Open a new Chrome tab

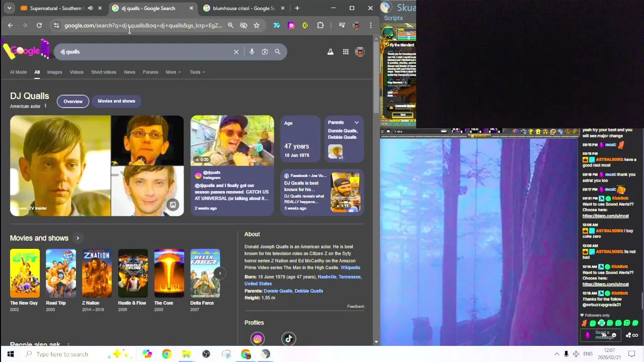pyautogui.click(x=297, y=8)
